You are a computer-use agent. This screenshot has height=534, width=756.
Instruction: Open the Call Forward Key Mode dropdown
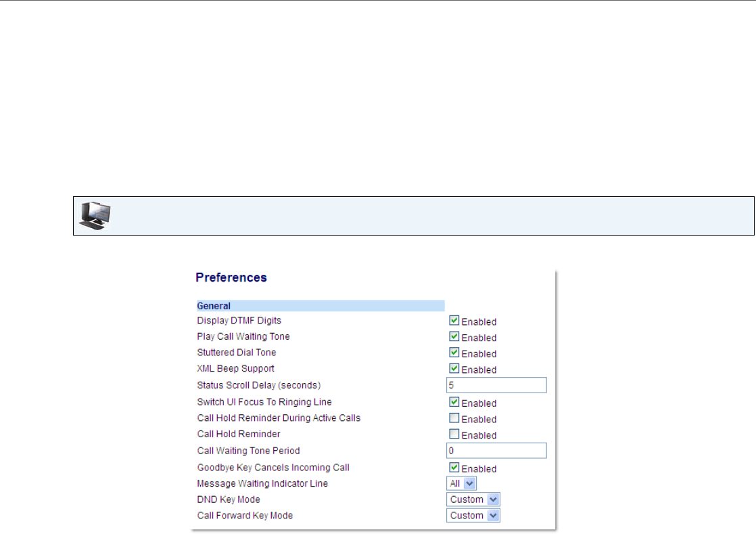click(x=473, y=516)
